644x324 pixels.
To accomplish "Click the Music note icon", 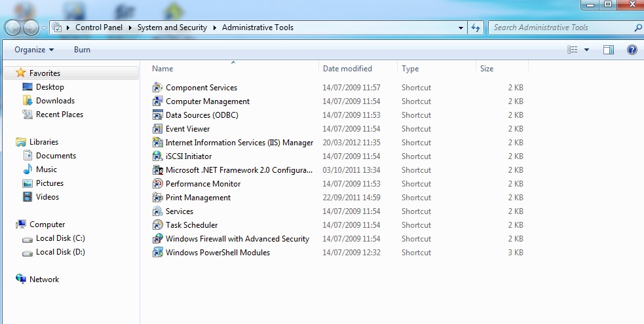I will 28,170.
